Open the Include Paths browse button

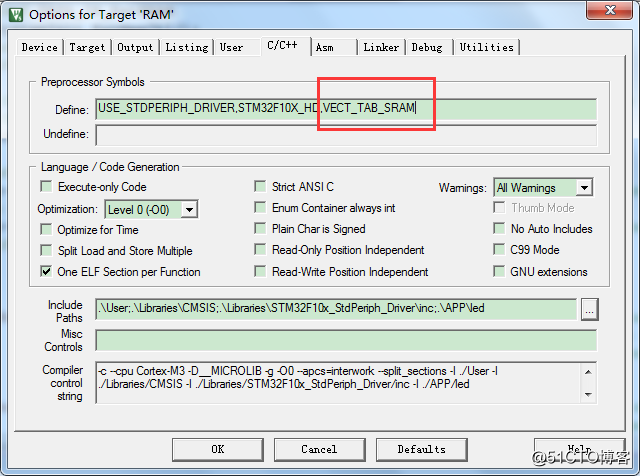[589, 309]
